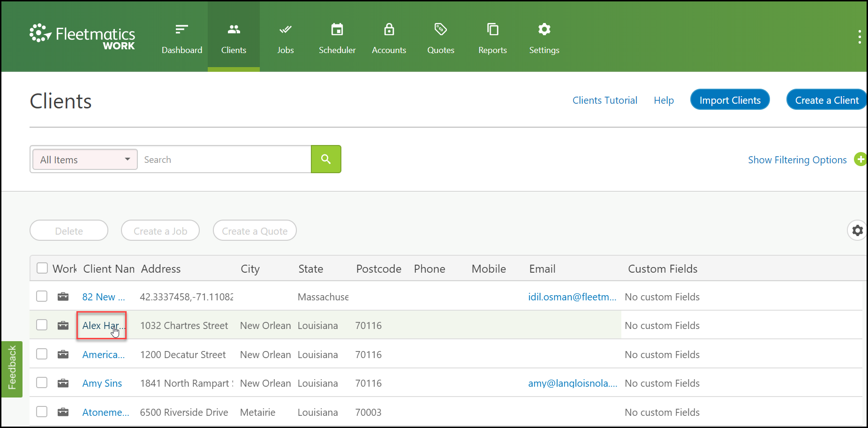Viewport: 868px width, 428px height.
Task: Open the America client link
Action: pyautogui.click(x=104, y=354)
